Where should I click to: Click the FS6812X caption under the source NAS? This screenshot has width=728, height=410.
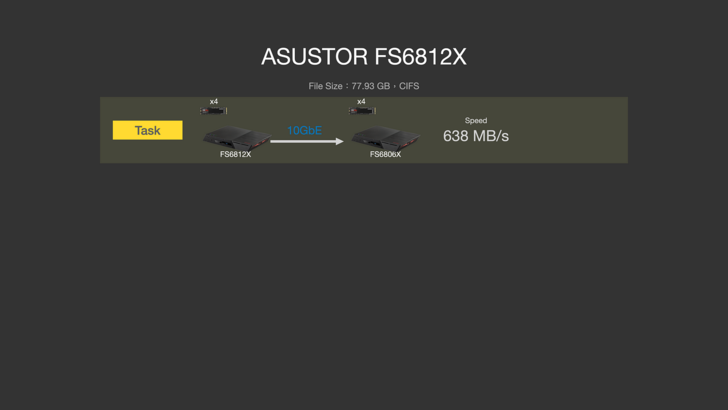[x=235, y=154]
